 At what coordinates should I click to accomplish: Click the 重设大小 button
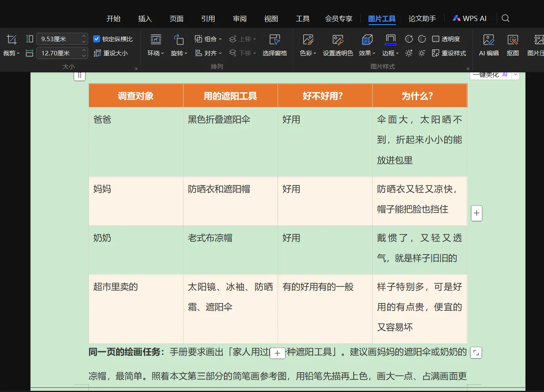pyautogui.click(x=111, y=53)
